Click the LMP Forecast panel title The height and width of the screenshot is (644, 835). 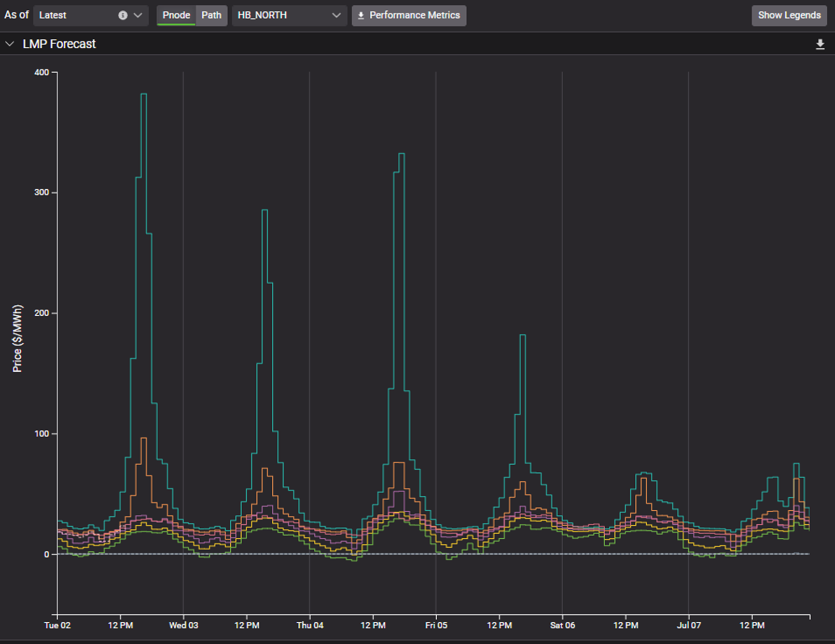point(59,44)
